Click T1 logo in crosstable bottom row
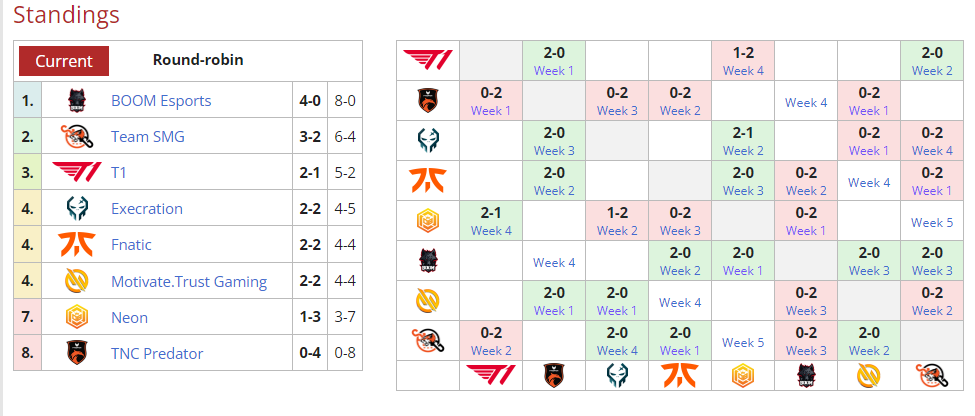 coord(491,376)
